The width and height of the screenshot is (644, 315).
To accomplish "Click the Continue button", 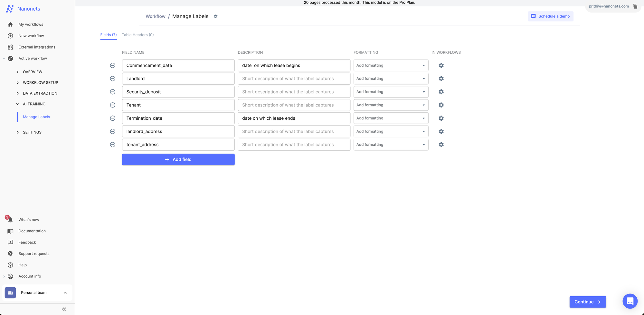I will 587,302.
